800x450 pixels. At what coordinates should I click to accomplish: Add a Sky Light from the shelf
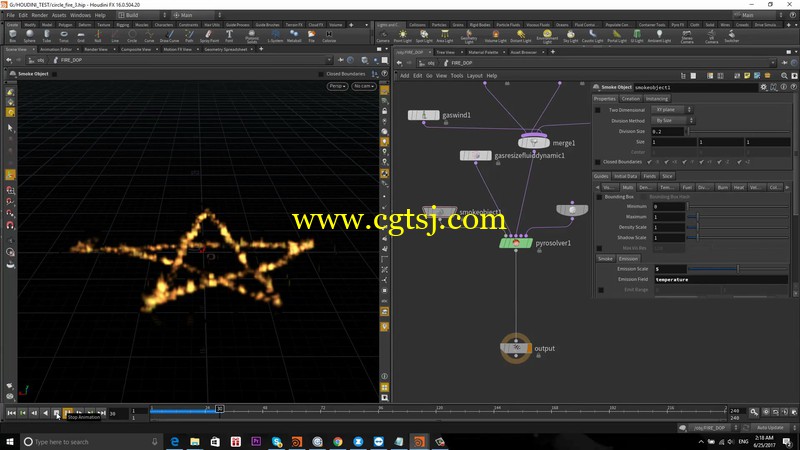[x=570, y=36]
